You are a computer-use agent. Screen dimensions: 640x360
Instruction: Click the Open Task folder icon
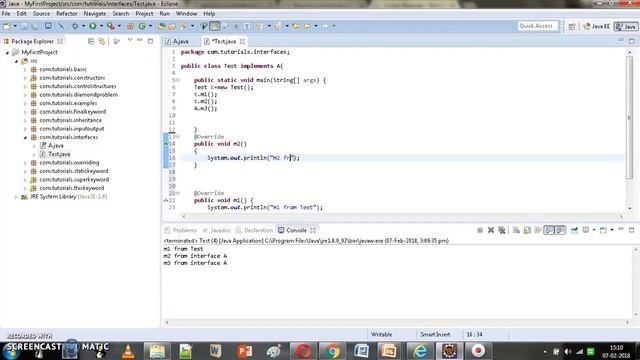pos(172,26)
